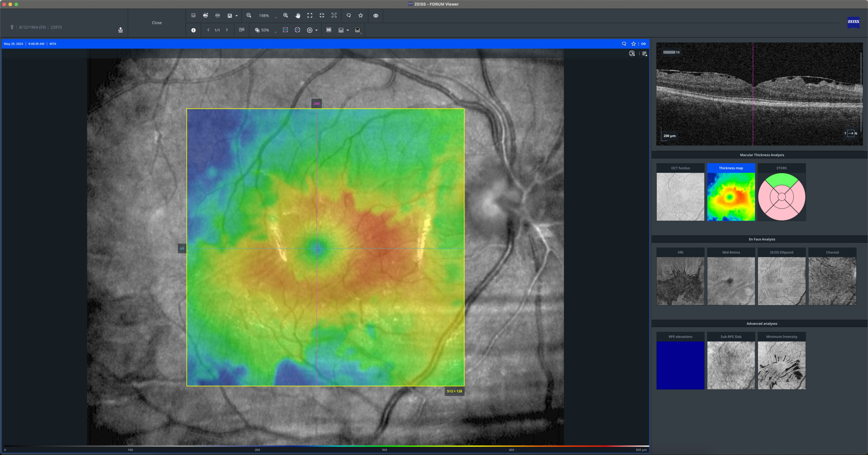
Task: Open the save-as dropdown arrow
Action: coord(237,16)
